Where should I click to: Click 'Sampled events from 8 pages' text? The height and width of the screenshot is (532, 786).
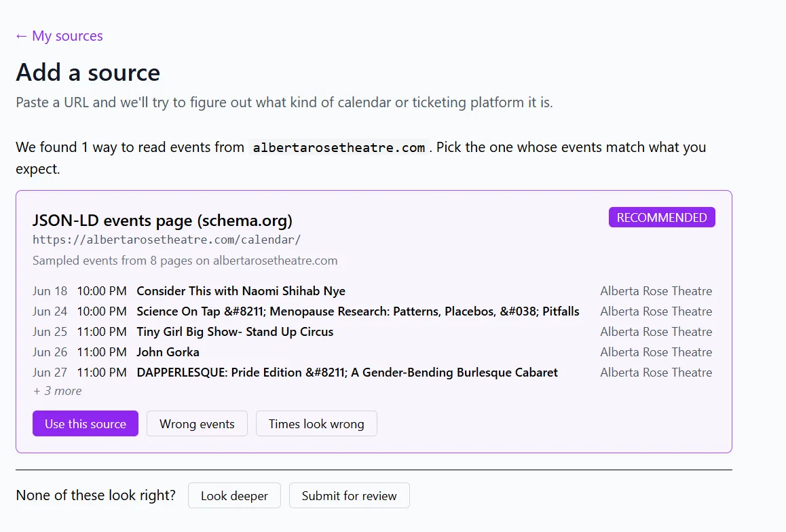tap(185, 261)
